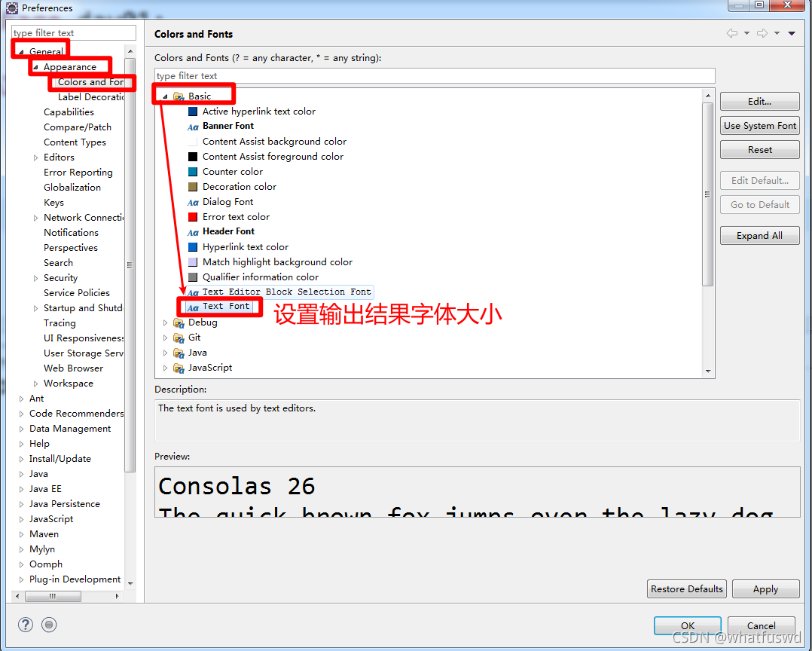Select the Error text color red swatch
This screenshot has height=651, width=812.
[x=193, y=217]
